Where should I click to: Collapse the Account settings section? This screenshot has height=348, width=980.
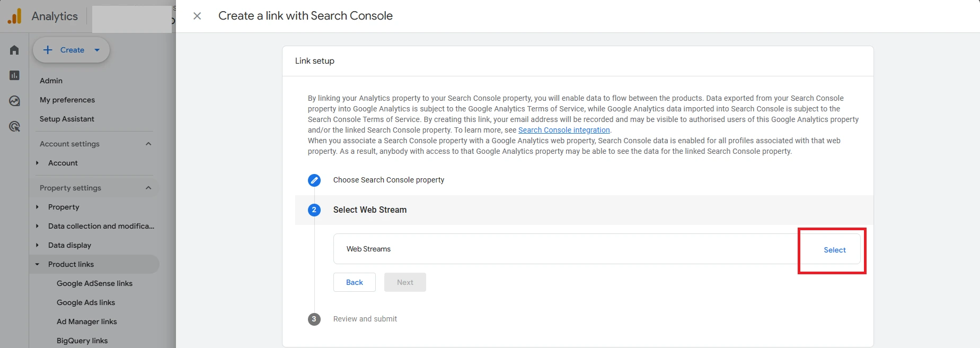tap(148, 144)
